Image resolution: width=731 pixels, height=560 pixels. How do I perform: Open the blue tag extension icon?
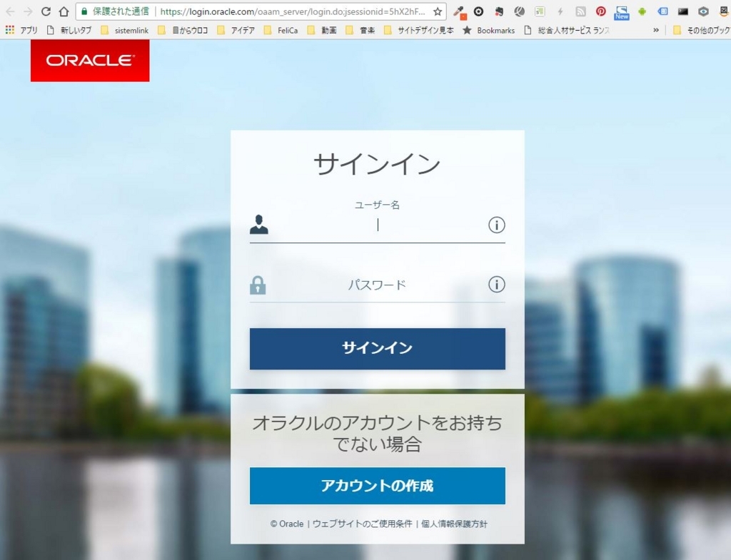pyautogui.click(x=662, y=11)
